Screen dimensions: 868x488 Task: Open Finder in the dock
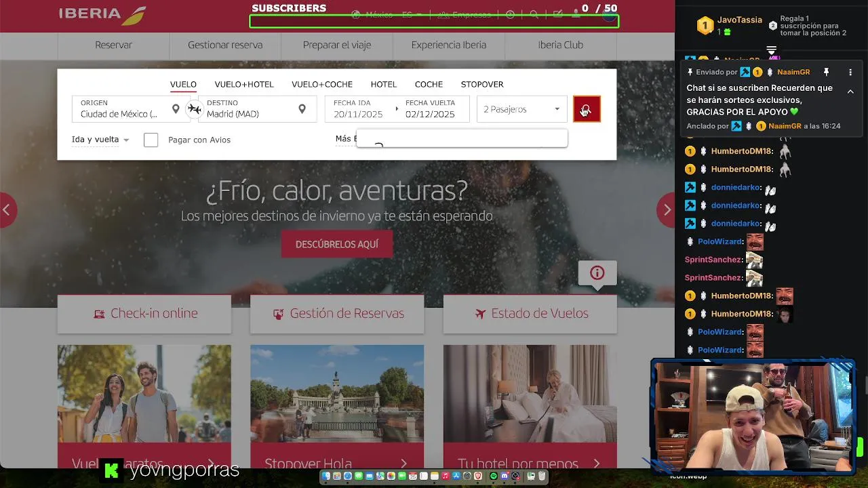coord(326,476)
